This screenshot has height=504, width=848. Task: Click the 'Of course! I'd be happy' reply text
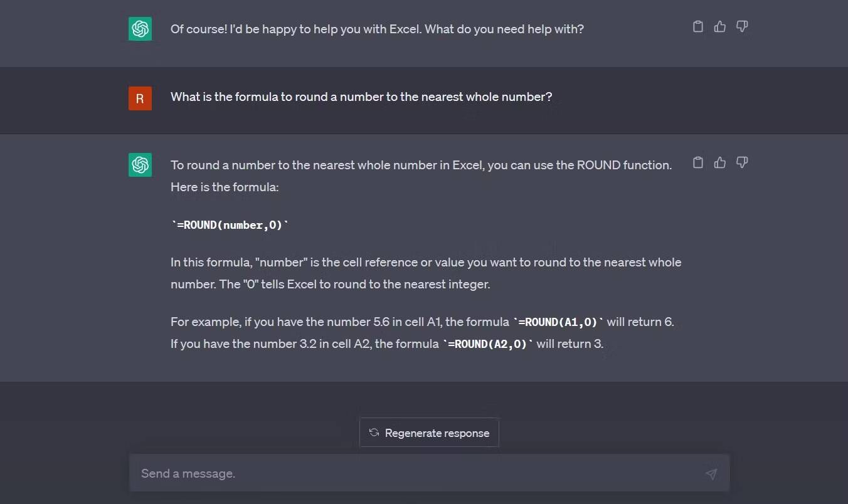point(377,29)
